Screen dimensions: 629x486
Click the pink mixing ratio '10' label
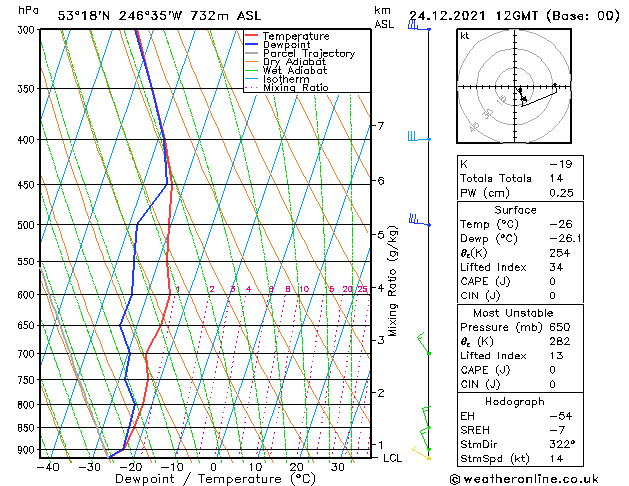(x=304, y=289)
